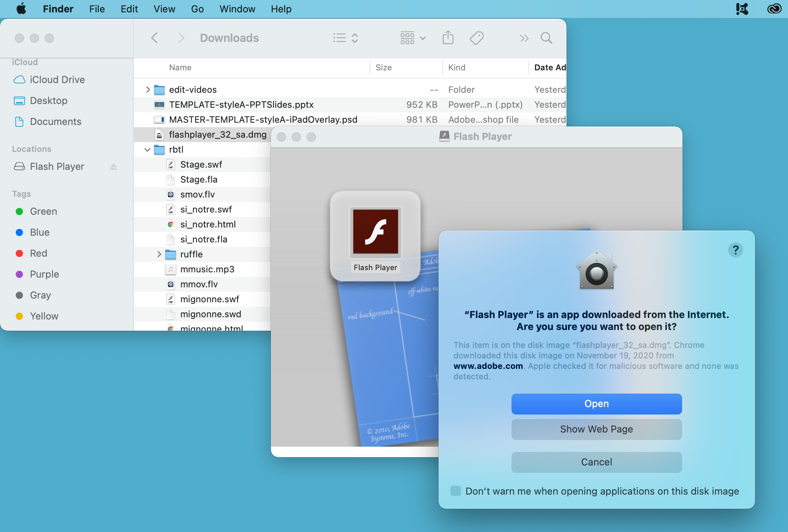
Task: Open the View menu
Action: pos(164,9)
